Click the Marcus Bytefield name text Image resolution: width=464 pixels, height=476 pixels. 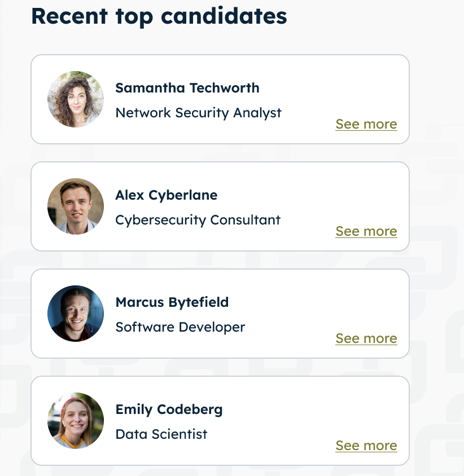(172, 302)
